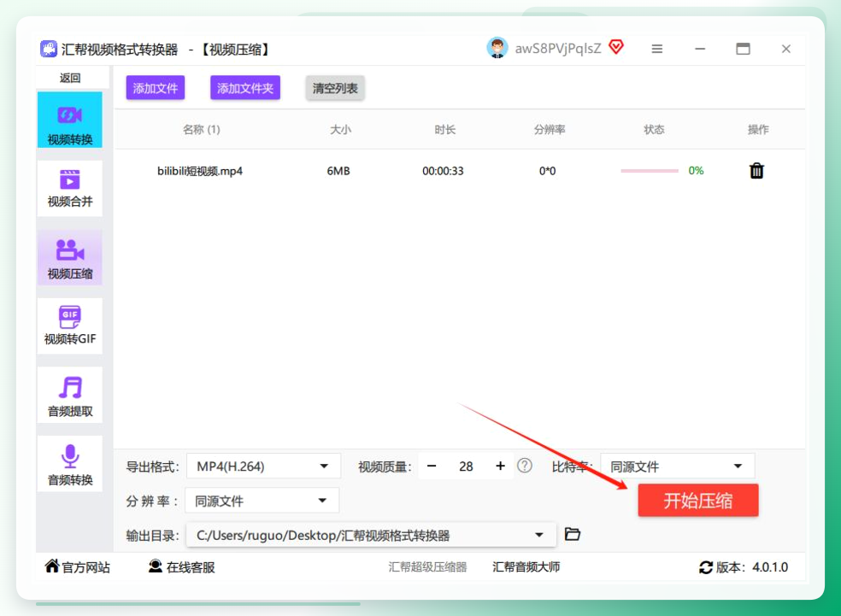Select file name bilibili短视频.mp4
The image size is (841, 616).
(199, 171)
